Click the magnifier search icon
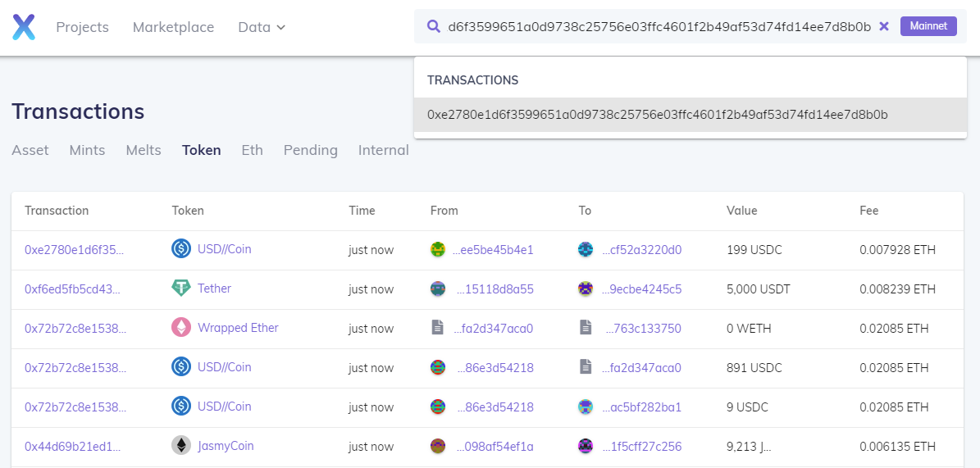980x468 pixels. tap(434, 26)
